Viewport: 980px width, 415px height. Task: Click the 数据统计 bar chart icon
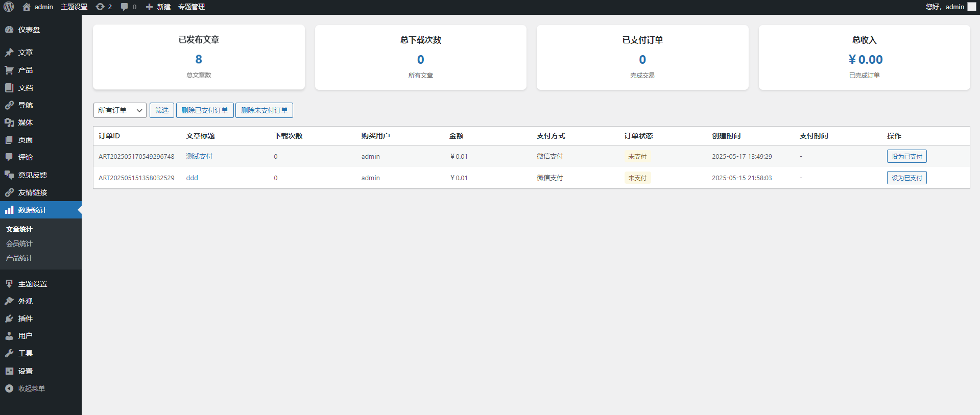9,210
